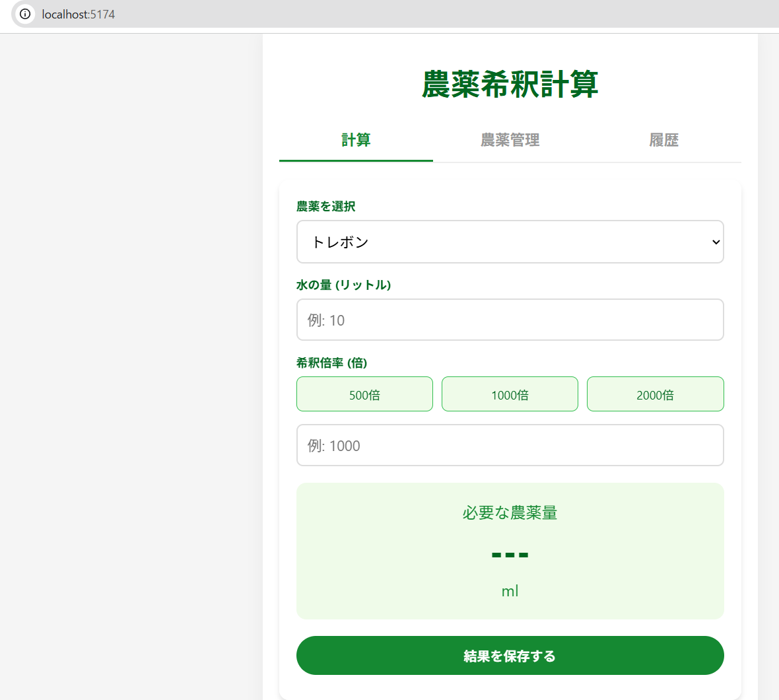This screenshot has width=779, height=700.
Task: Select the 500倍 dilution ratio button
Action: point(364,394)
